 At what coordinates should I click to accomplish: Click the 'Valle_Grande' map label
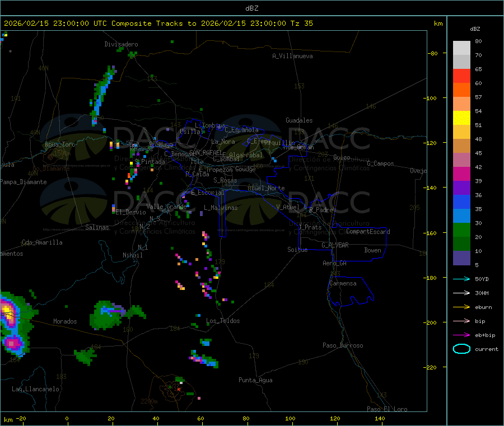tap(166, 207)
